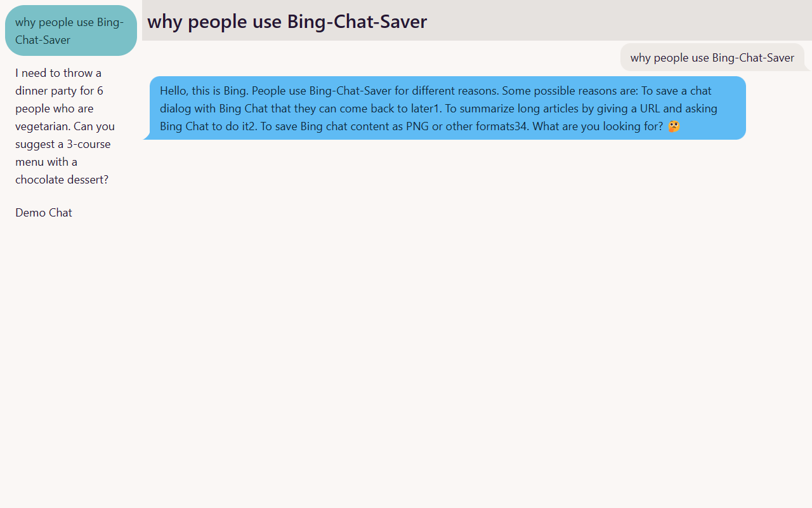Select the gray user message bubble
Image resolution: width=812 pixels, height=508 pixels.
712,58
